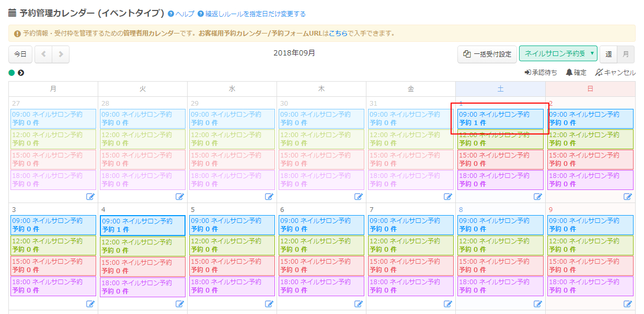This screenshot has height=314, width=644.
Task: Click the こちら link in the notice
Action: tap(338, 33)
